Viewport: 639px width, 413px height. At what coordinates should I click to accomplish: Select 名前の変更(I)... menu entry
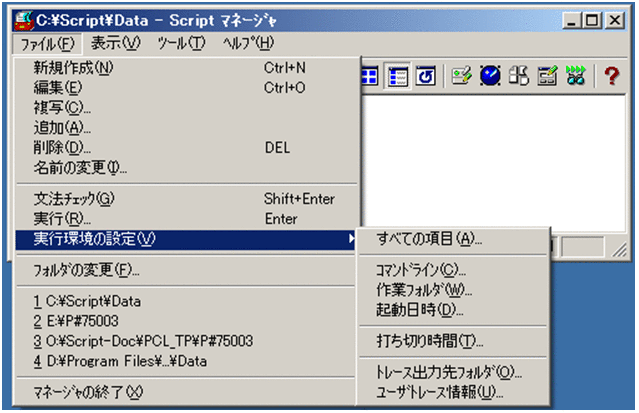click(x=187, y=168)
